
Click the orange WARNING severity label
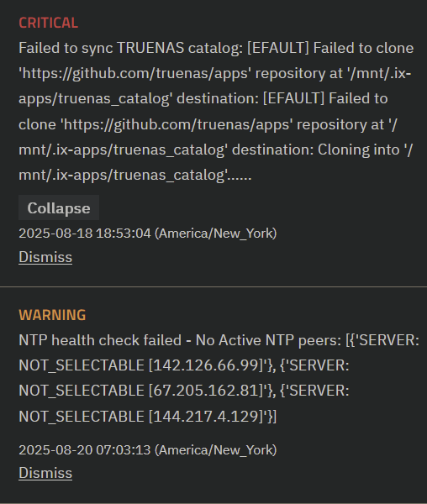[x=52, y=315]
